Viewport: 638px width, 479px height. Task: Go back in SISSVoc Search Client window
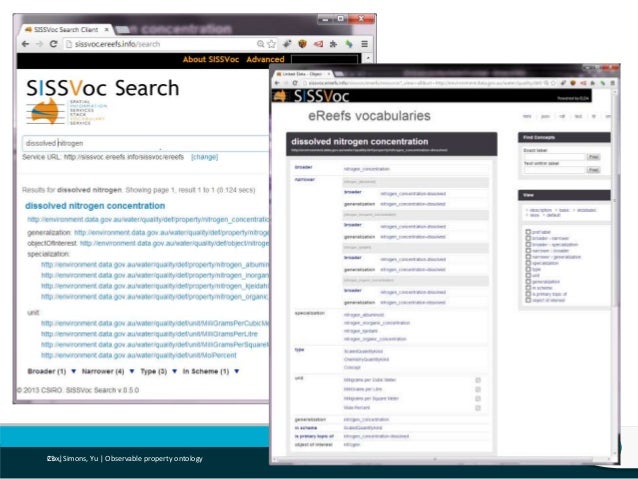(26, 44)
